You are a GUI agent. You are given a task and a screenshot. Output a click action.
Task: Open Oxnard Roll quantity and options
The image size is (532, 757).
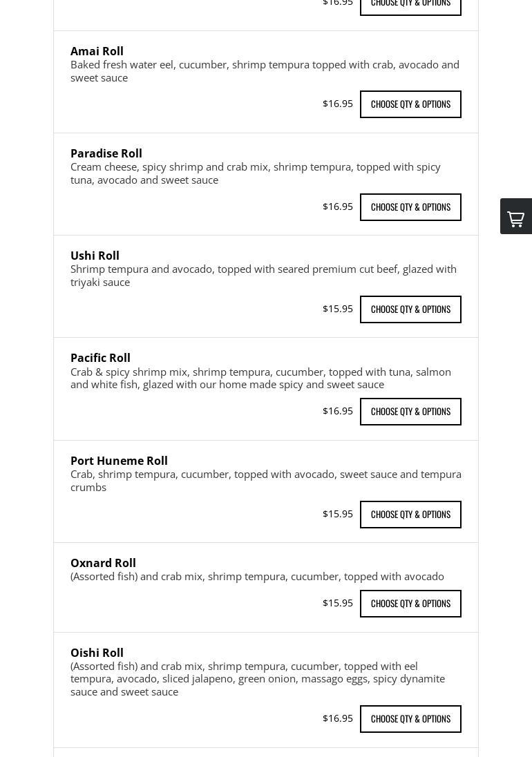pyautogui.click(x=410, y=604)
